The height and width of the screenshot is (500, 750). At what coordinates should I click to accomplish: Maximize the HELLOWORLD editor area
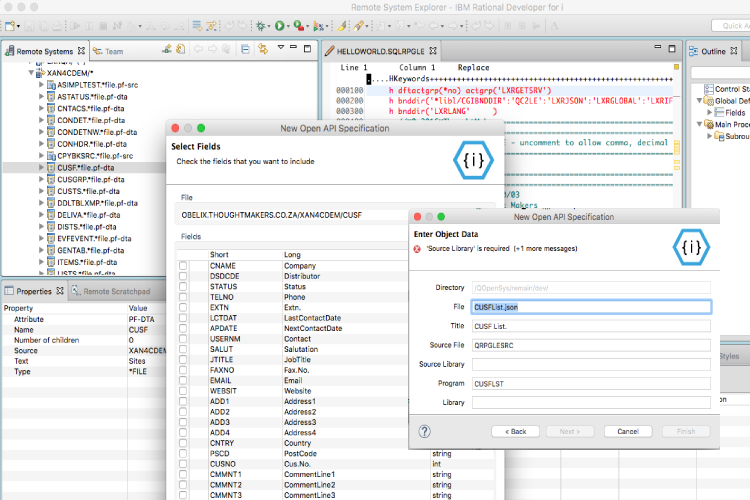pyautogui.click(x=672, y=48)
